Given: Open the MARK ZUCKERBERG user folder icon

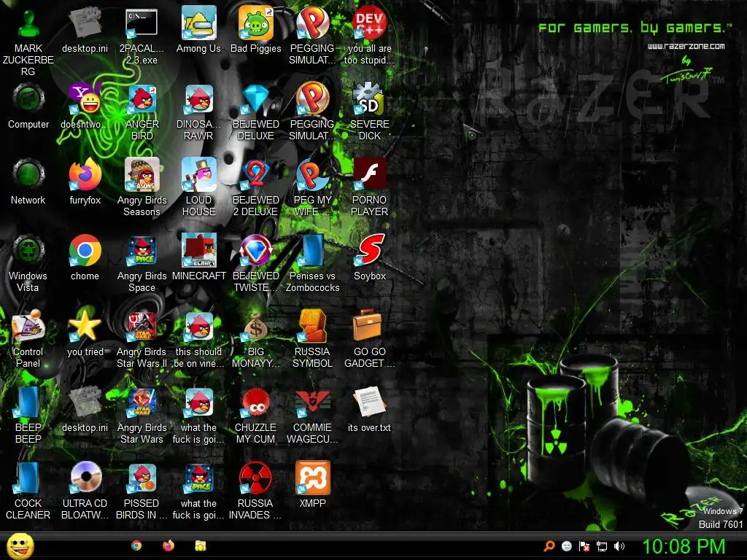Looking at the screenshot, I should (28, 24).
